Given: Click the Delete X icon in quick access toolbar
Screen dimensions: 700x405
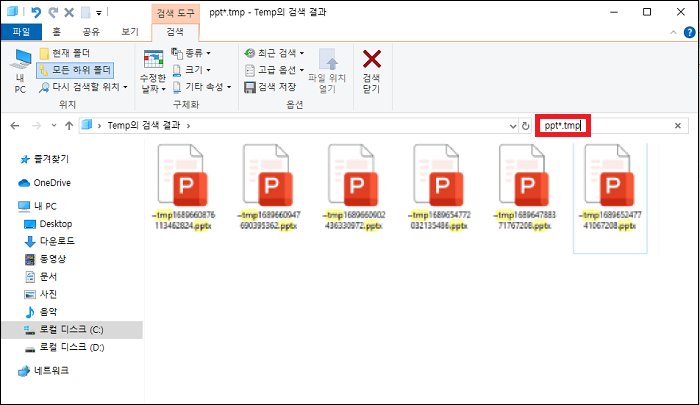Looking at the screenshot, I should pyautogui.click(x=69, y=12).
